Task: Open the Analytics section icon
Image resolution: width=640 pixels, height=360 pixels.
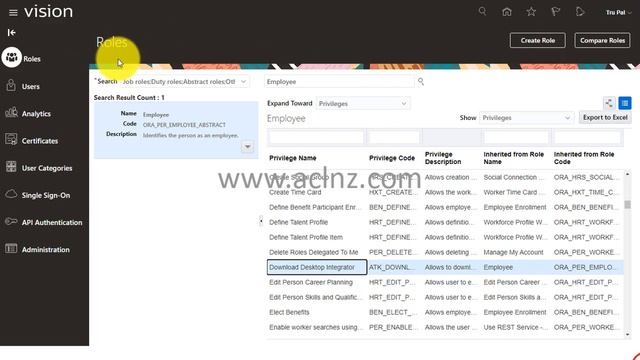Action: point(11,113)
